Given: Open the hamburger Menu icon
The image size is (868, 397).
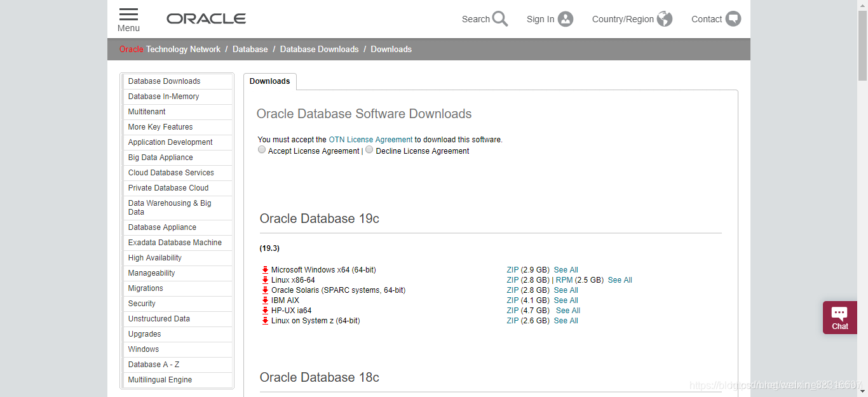Looking at the screenshot, I should [x=128, y=15].
